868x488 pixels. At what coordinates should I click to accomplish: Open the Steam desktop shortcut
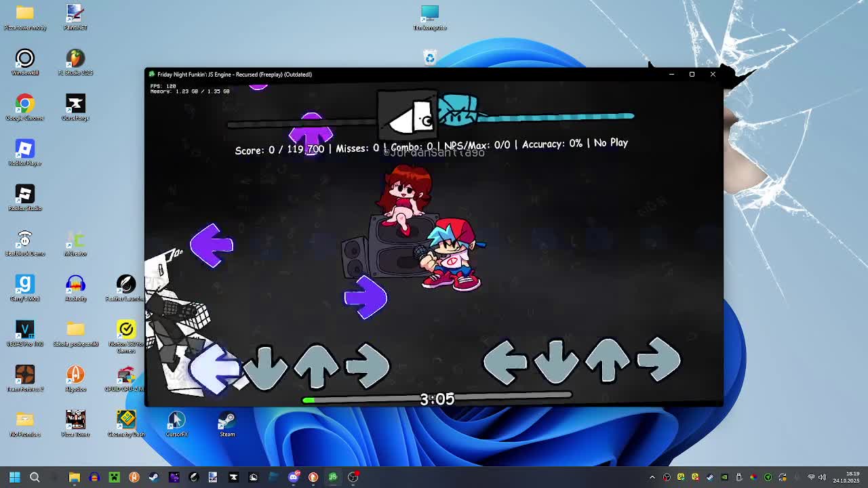pyautogui.click(x=227, y=424)
